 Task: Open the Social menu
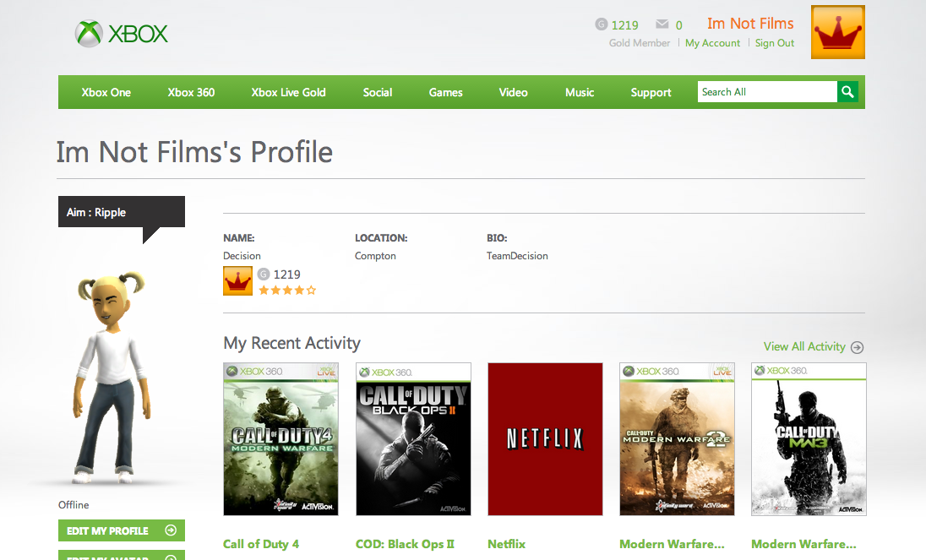(x=378, y=92)
